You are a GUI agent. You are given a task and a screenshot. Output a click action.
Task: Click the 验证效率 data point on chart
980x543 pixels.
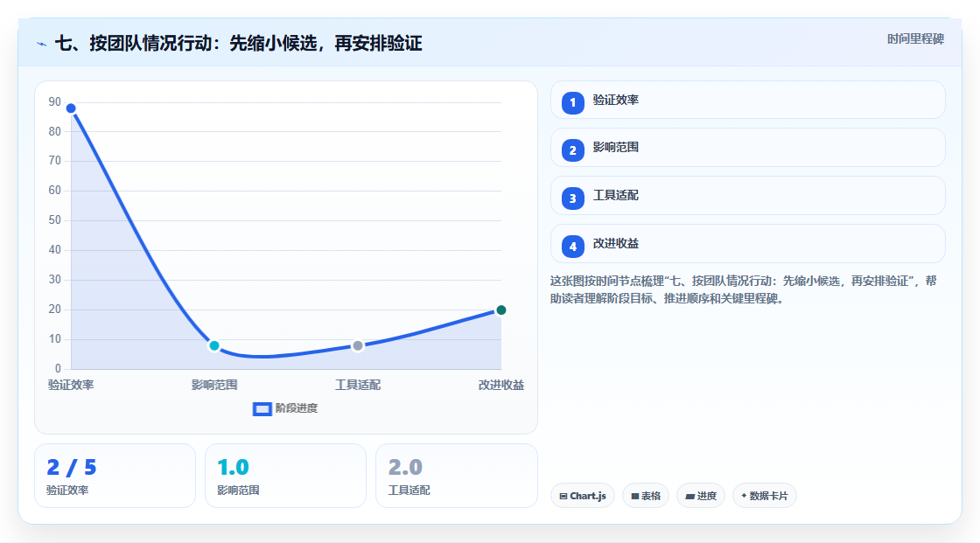point(71,108)
